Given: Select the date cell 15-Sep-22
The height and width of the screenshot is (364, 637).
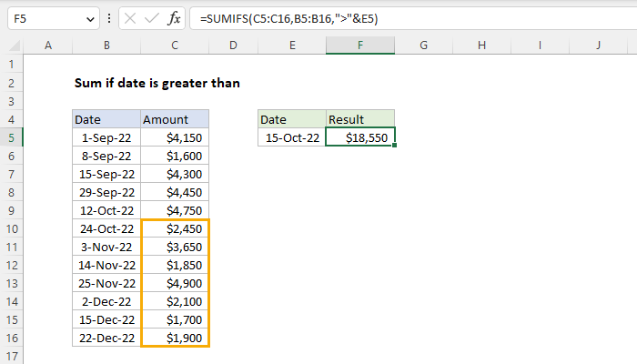Looking at the screenshot, I should pyautogui.click(x=106, y=175).
